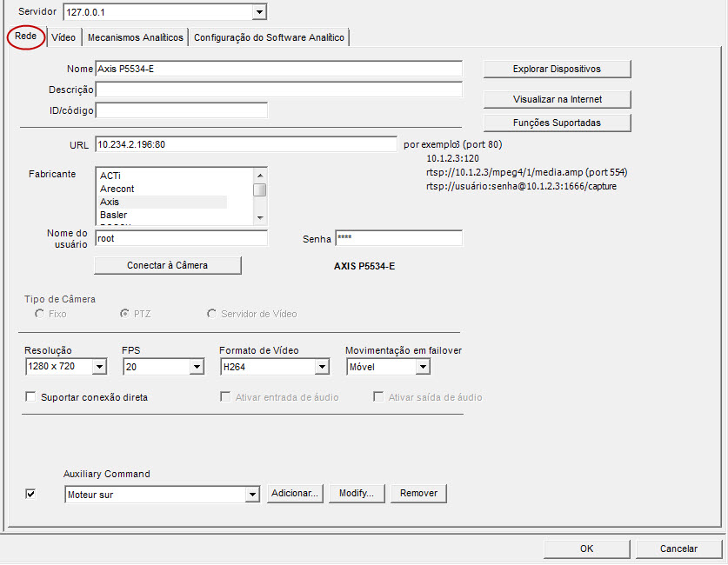Toggle Ativar saída de áudio checkbox

click(378, 397)
